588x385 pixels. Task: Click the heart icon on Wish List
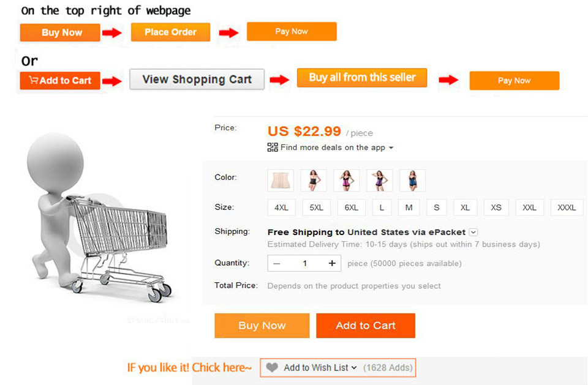pyautogui.click(x=273, y=368)
